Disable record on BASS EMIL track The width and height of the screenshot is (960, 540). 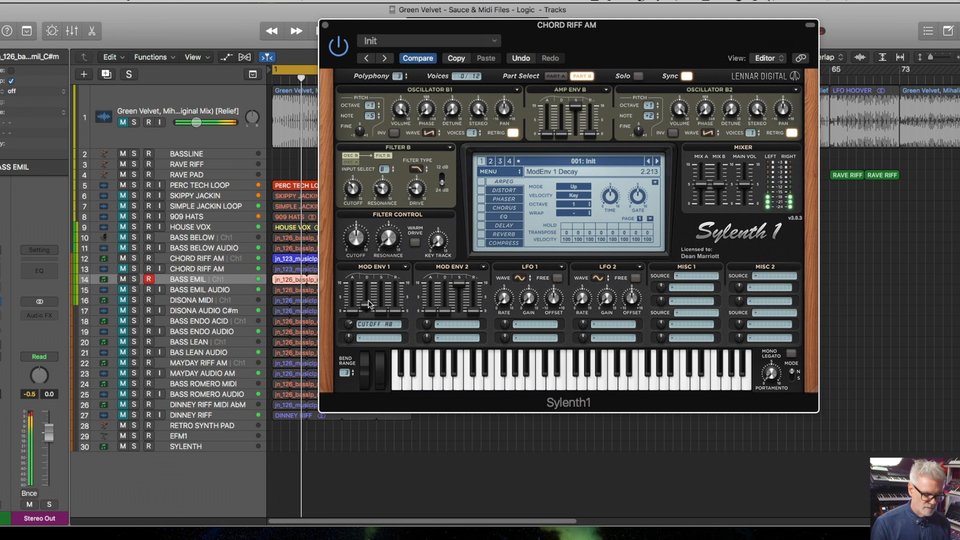pyautogui.click(x=148, y=279)
